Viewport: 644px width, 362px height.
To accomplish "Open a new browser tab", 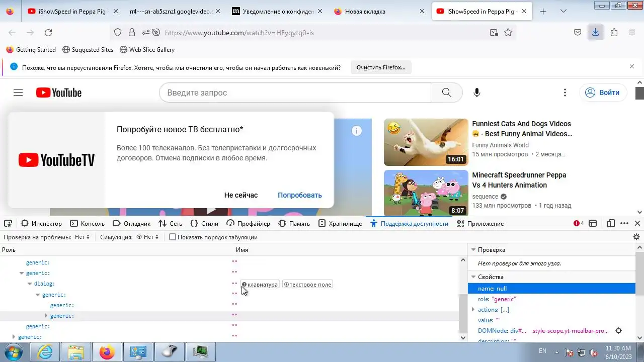I will coord(543,11).
